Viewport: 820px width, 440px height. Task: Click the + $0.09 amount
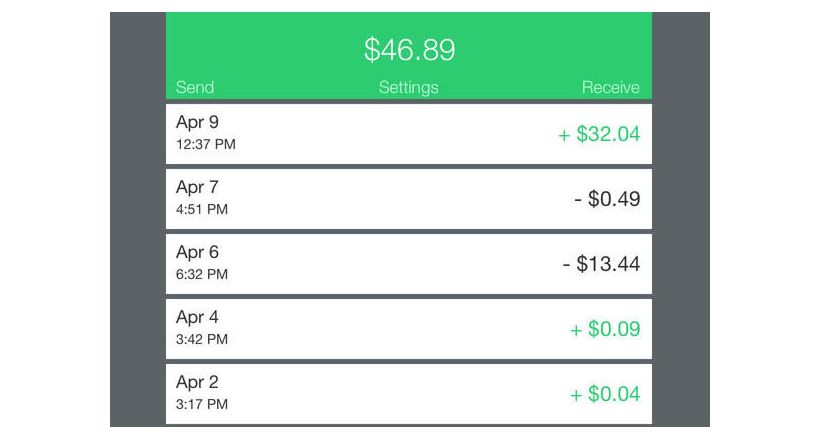605,329
